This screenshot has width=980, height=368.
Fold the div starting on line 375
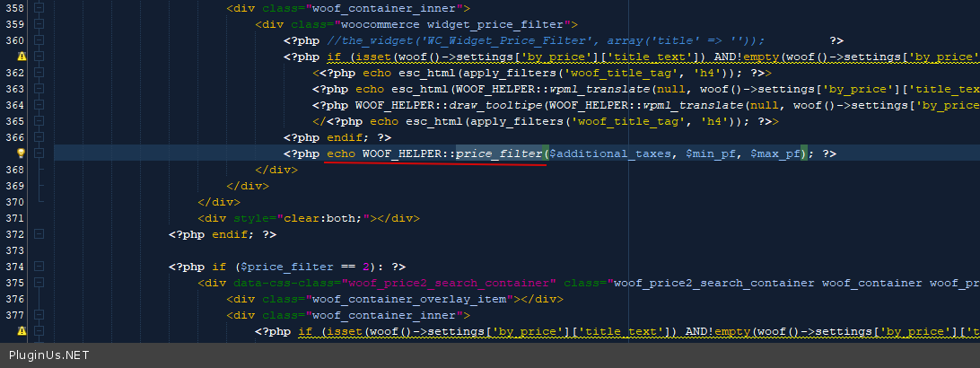39,283
